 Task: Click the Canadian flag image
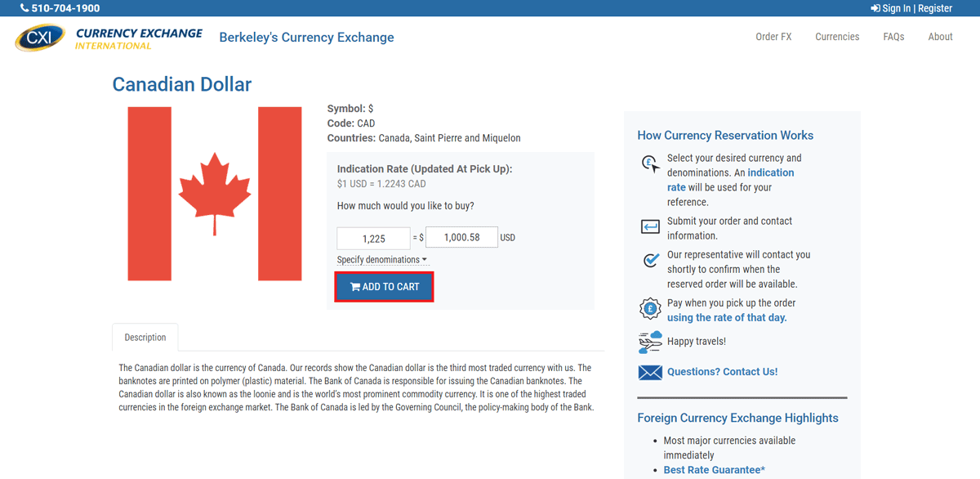click(215, 194)
